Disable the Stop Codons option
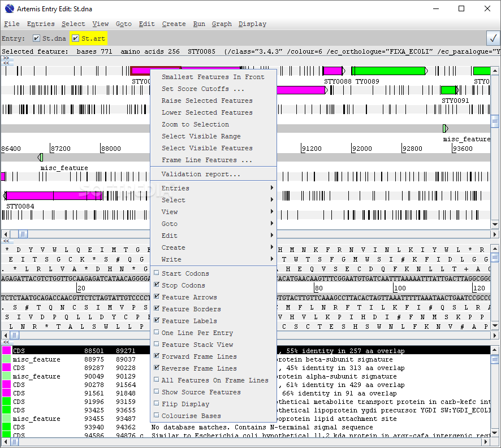Screen dimensions: 501x448 click(157, 285)
